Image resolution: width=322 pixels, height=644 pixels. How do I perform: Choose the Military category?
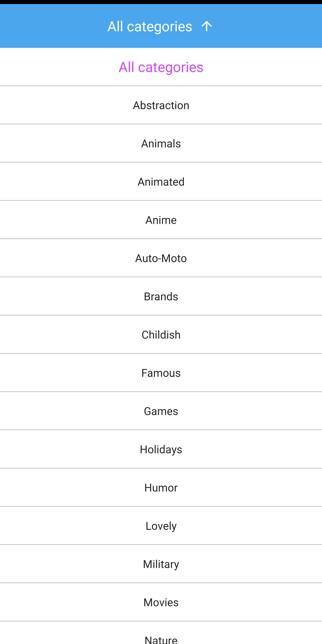point(161,564)
